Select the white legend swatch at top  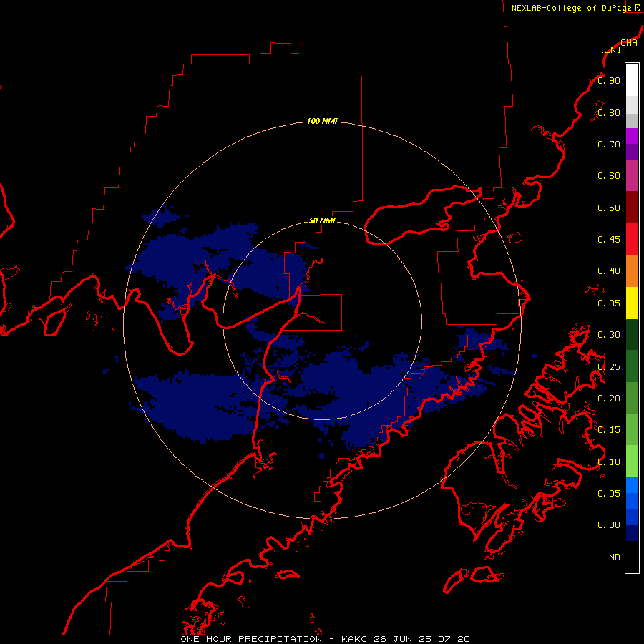coord(632,80)
